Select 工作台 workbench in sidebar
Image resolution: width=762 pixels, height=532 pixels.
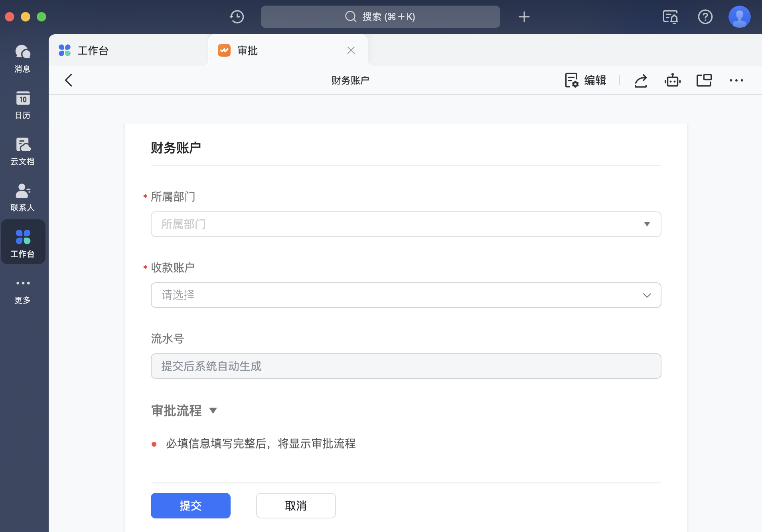point(23,242)
